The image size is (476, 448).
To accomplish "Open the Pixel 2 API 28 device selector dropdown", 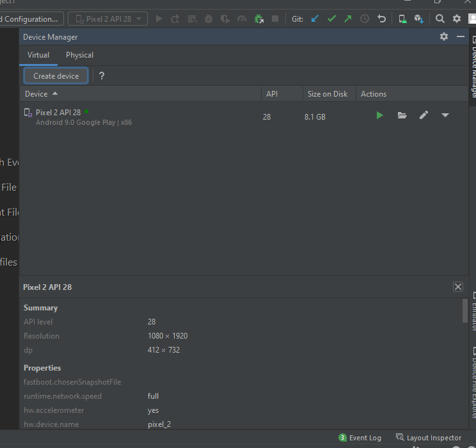I will tap(107, 19).
